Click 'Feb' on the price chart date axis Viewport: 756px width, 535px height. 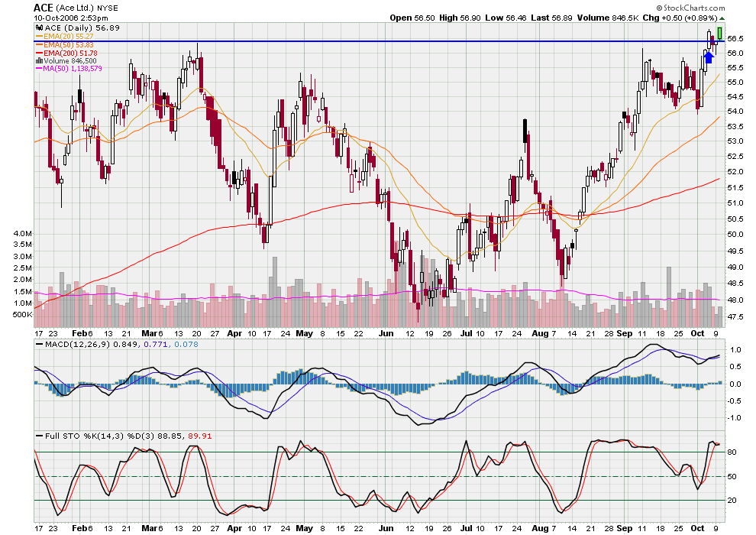pyautogui.click(x=79, y=333)
